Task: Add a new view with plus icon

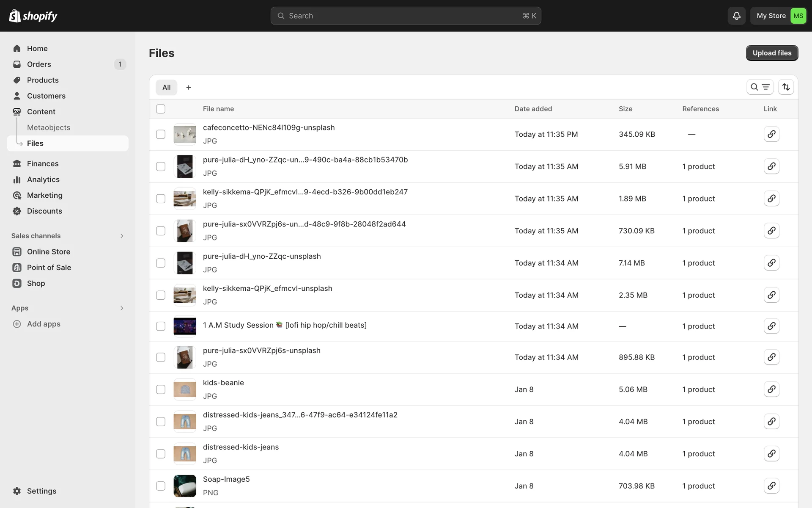Action: tap(189, 87)
